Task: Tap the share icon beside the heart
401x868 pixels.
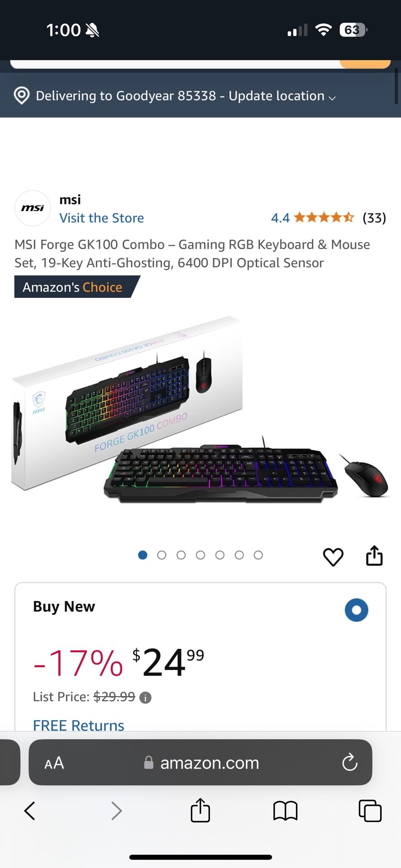Action: click(374, 556)
